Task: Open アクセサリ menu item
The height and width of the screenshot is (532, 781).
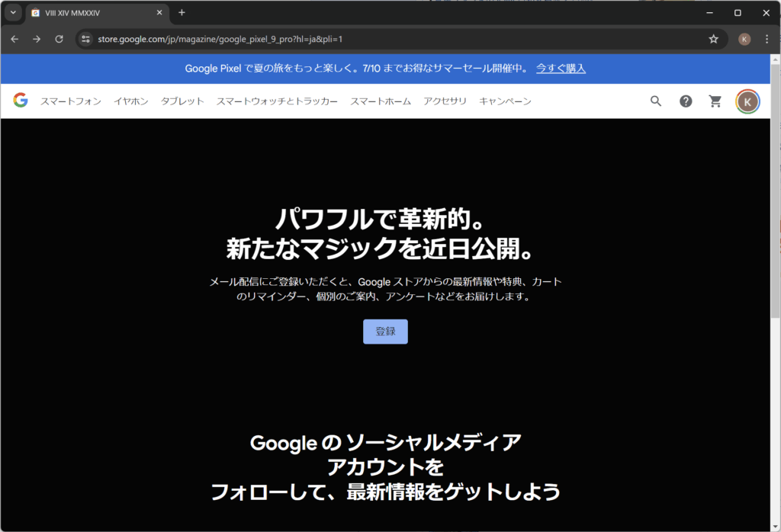Action: [x=445, y=101]
